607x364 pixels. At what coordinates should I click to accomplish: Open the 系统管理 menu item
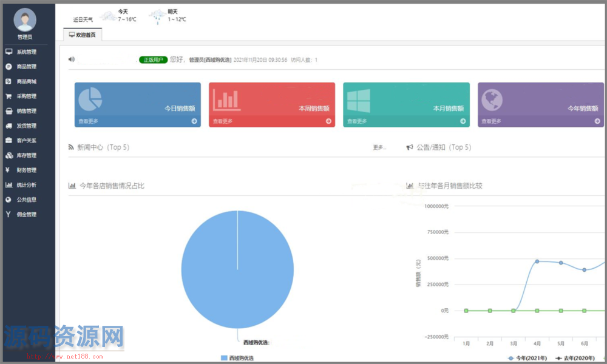(x=26, y=52)
